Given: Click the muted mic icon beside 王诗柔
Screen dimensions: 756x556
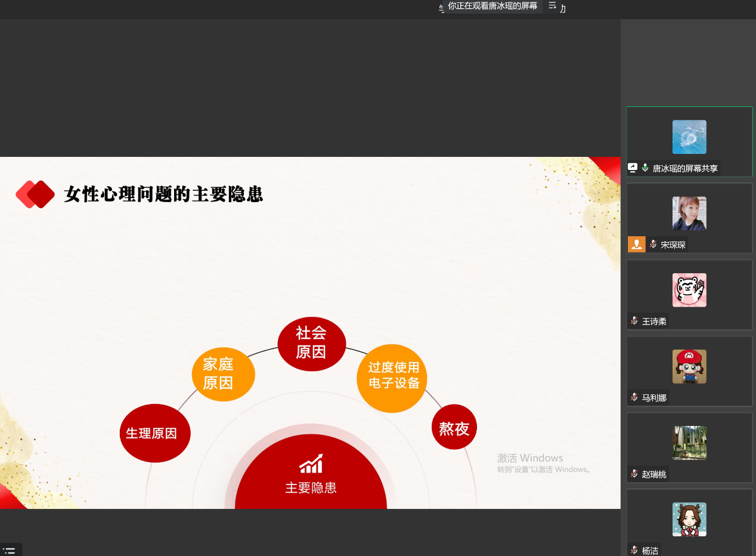Looking at the screenshot, I should coord(634,321).
